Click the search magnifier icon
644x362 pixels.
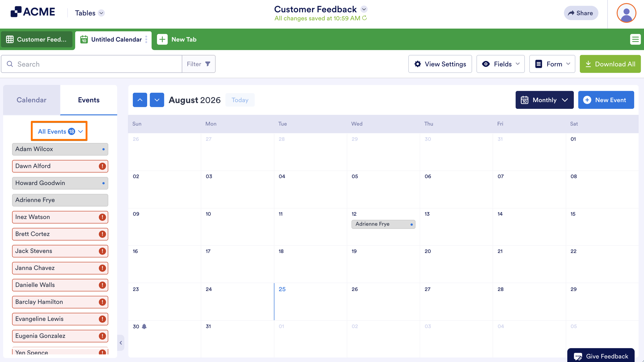[10, 64]
